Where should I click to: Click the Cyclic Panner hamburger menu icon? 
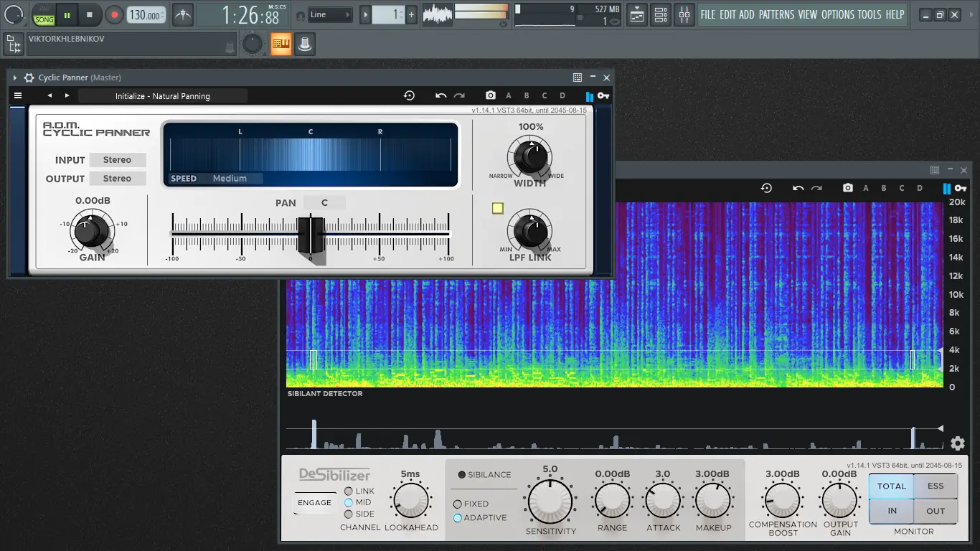tap(18, 95)
